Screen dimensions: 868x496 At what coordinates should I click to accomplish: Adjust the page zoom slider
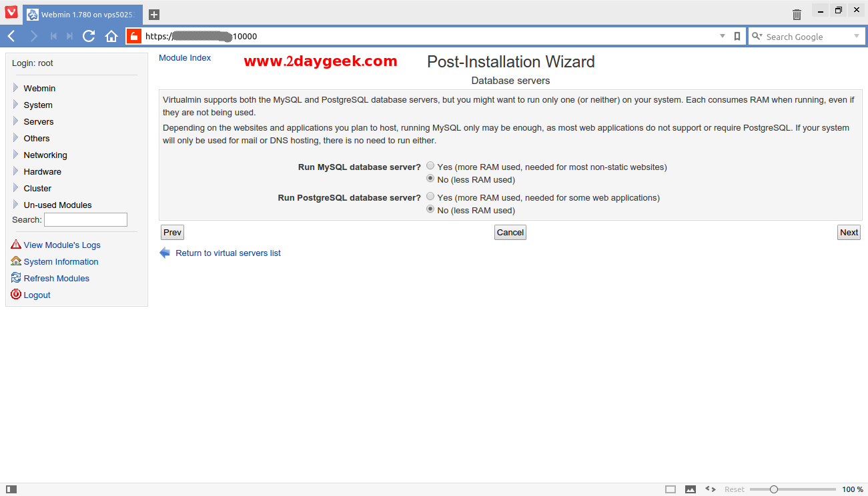774,489
